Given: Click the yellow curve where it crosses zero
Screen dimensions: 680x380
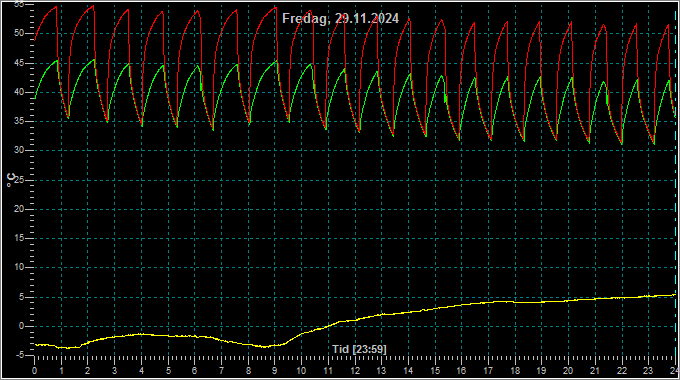Looking at the screenshot, I should [x=328, y=326].
